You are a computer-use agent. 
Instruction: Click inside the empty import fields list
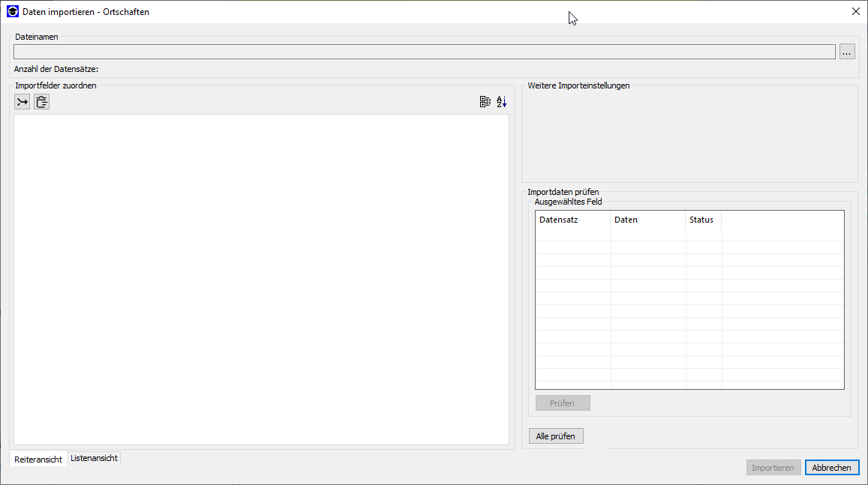coord(261,279)
